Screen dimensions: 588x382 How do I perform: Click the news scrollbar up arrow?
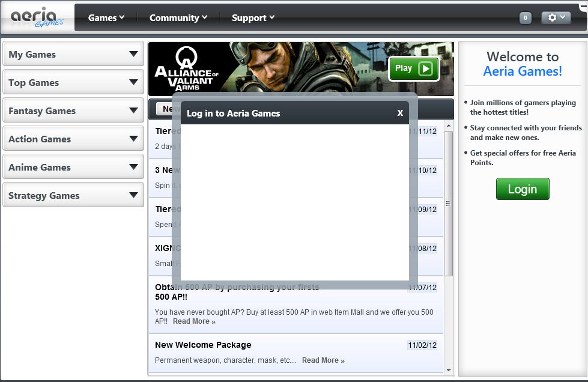pos(449,126)
